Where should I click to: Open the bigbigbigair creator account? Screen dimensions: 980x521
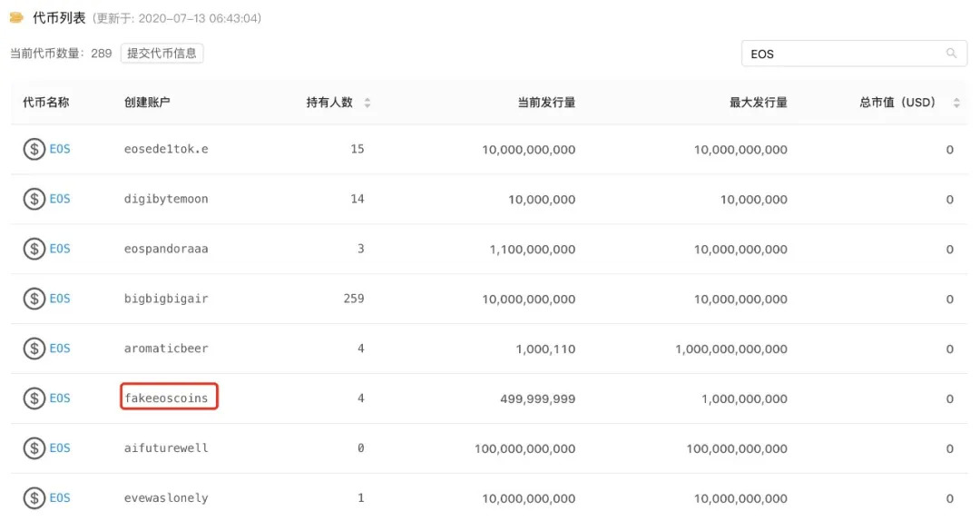pyautogui.click(x=166, y=299)
